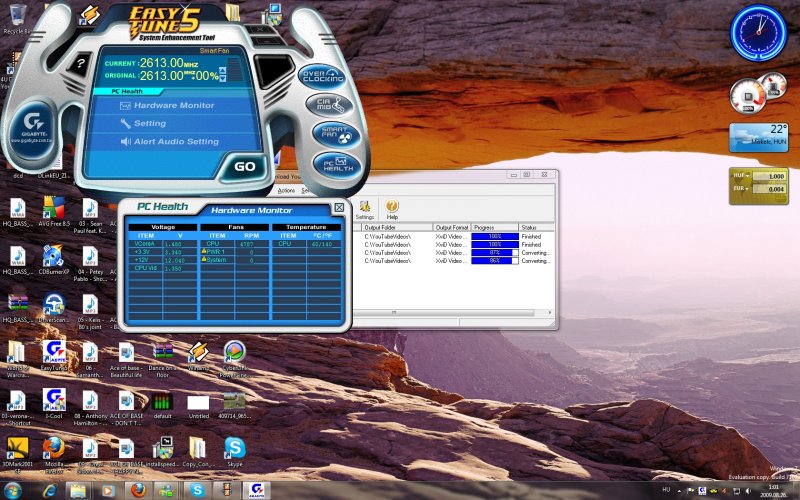
Task: Sort by Progress column header
Action: tap(494, 227)
